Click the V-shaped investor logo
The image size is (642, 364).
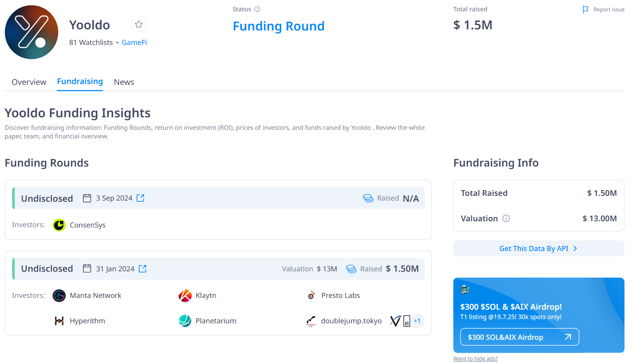(x=396, y=321)
